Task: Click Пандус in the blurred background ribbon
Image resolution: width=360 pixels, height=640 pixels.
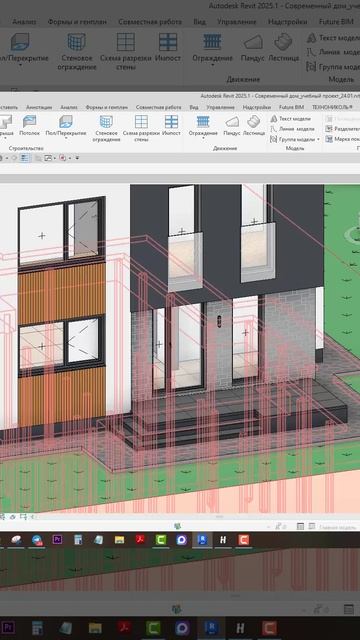Action: pyautogui.click(x=252, y=47)
